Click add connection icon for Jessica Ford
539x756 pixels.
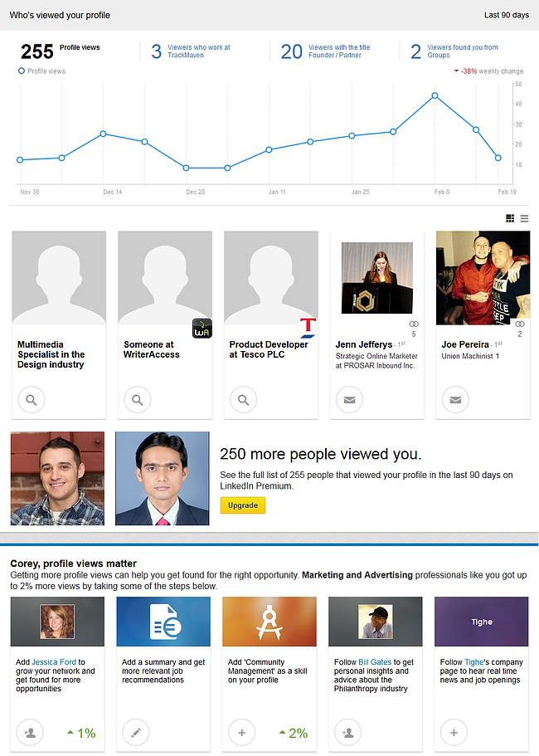click(x=30, y=733)
